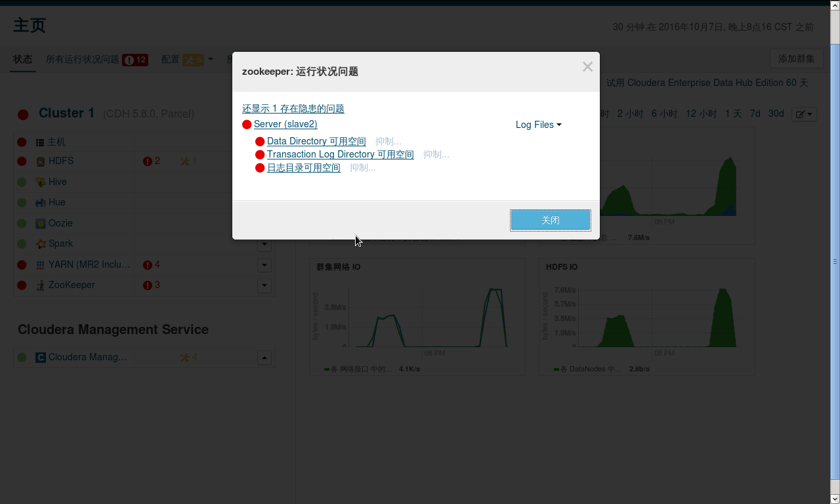
Task: Close the zookeeper health issues dialog
Action: coord(587,67)
